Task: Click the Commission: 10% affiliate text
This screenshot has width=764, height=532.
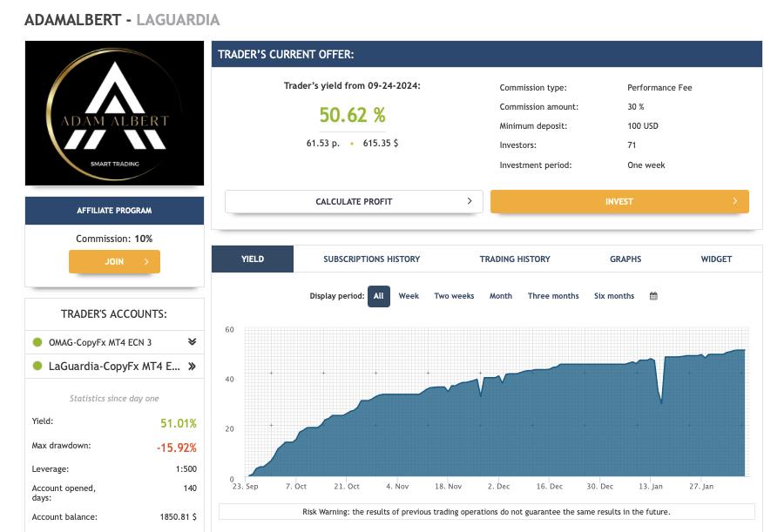Action: tap(114, 239)
